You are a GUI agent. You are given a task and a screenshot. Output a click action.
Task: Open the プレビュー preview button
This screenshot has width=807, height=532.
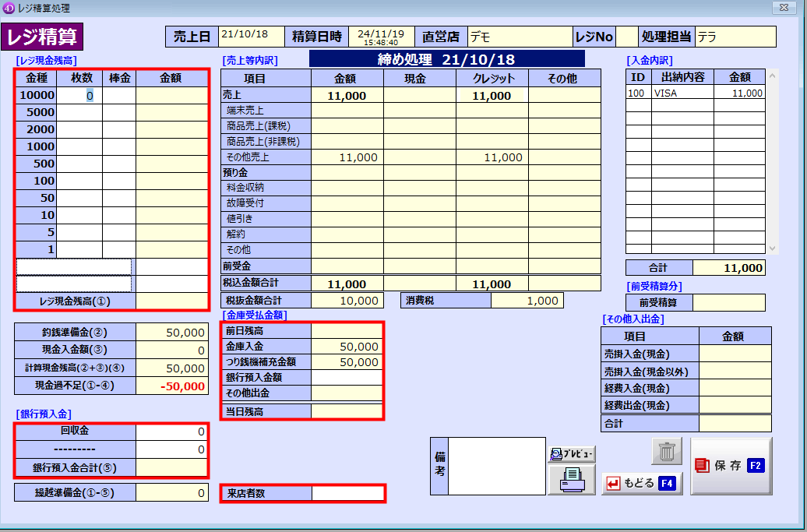572,454
